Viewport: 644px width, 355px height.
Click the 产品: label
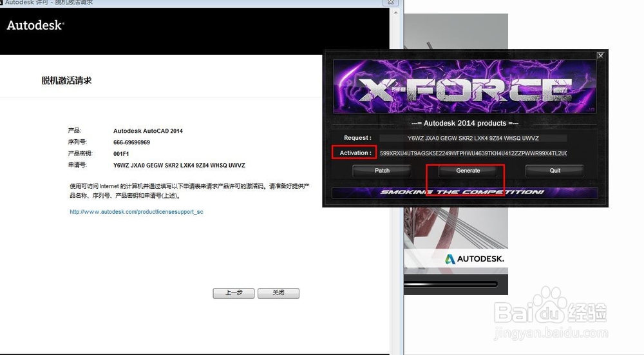(75, 131)
